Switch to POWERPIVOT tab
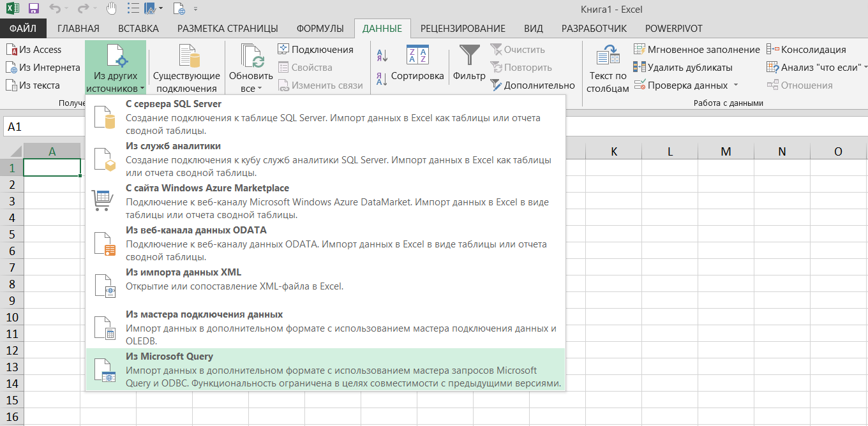868x426 pixels. (674, 28)
